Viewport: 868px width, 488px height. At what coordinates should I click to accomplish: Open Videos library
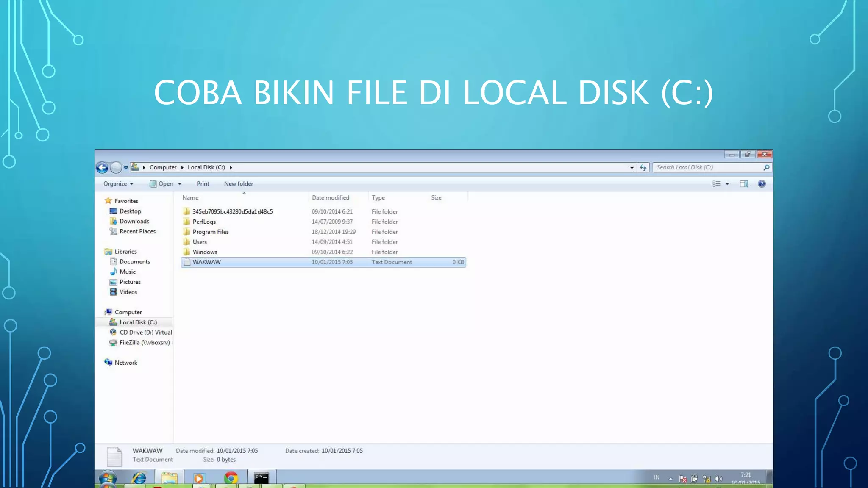coord(128,292)
